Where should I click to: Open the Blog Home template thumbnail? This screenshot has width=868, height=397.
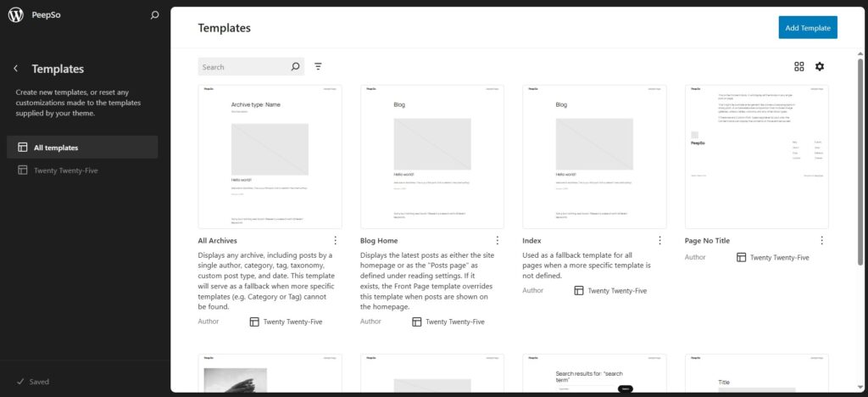(x=432, y=157)
